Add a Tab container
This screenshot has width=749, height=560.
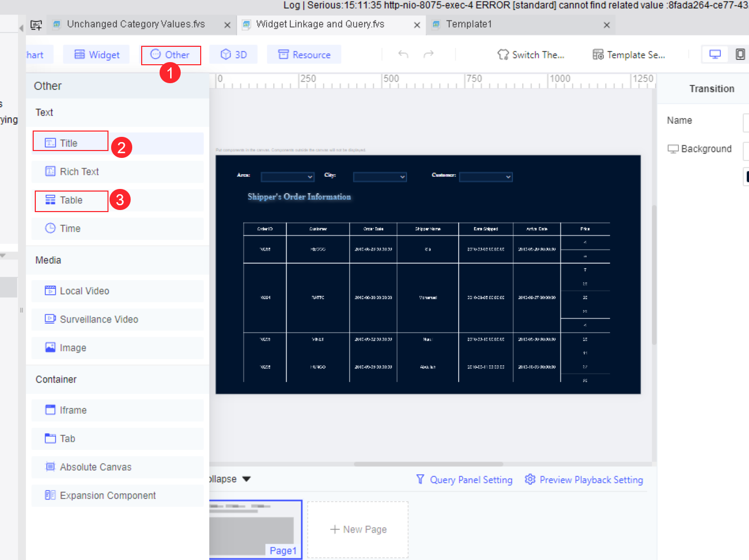[117, 438]
